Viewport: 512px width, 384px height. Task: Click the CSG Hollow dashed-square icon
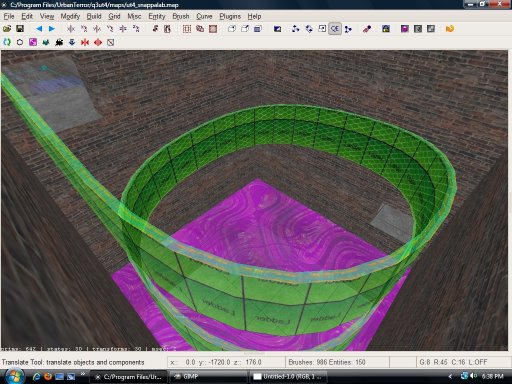coord(187,29)
